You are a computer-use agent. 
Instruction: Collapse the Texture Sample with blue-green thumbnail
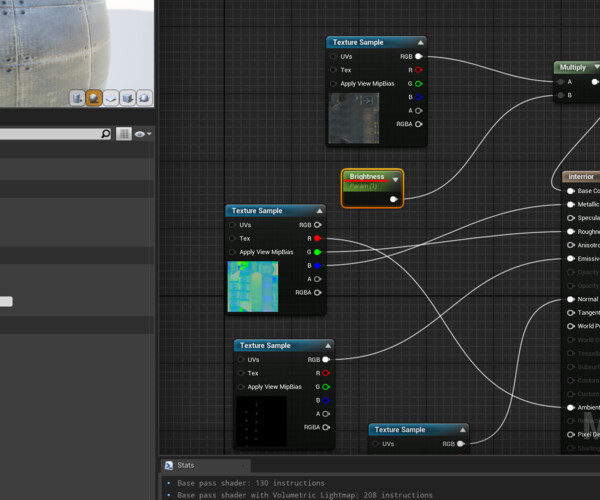pos(320,211)
